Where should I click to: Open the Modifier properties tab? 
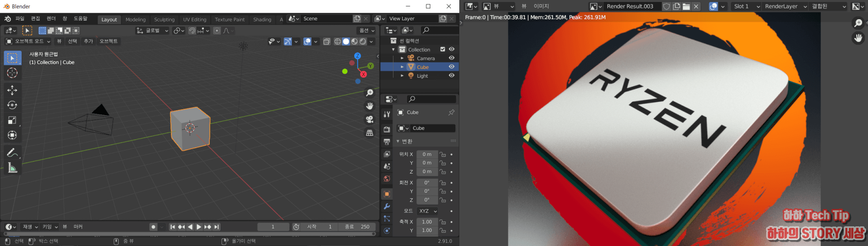click(387, 206)
